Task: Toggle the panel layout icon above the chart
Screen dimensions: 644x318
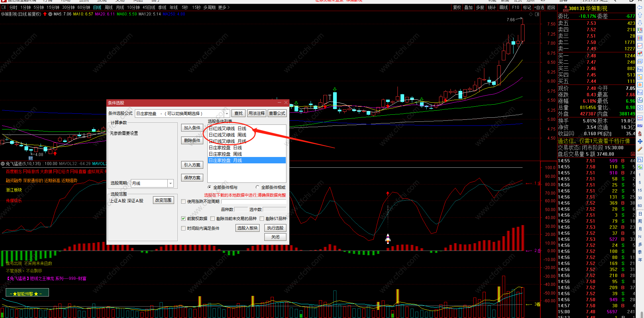Action: pyautogui.click(x=537, y=14)
